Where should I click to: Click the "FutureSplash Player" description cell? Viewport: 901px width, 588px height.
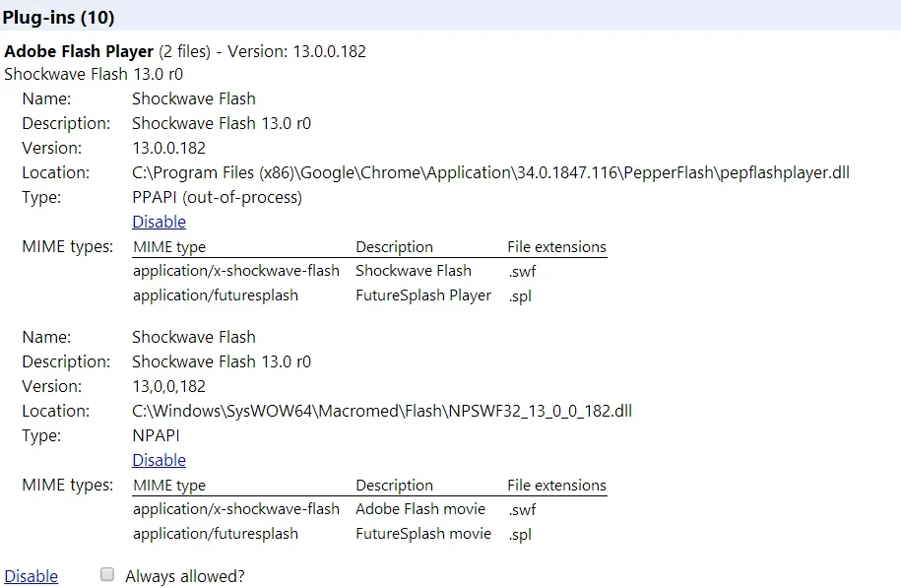coord(423,295)
